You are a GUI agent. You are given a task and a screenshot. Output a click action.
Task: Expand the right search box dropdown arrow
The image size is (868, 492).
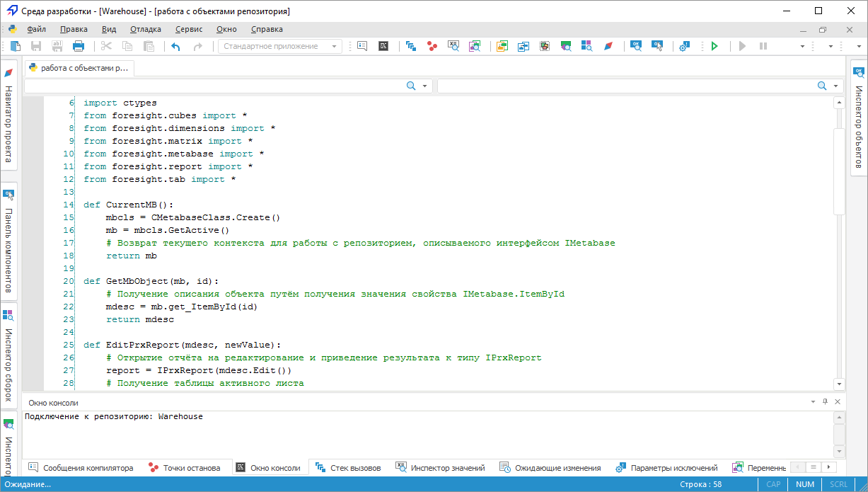coord(835,86)
